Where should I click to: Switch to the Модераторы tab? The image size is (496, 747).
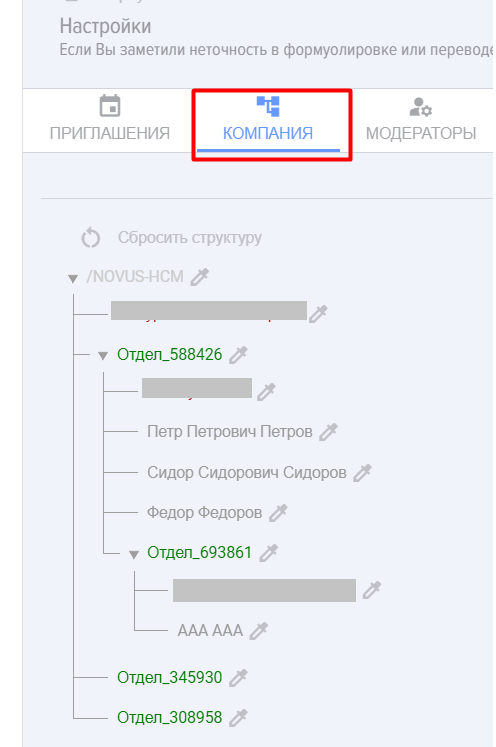(421, 119)
